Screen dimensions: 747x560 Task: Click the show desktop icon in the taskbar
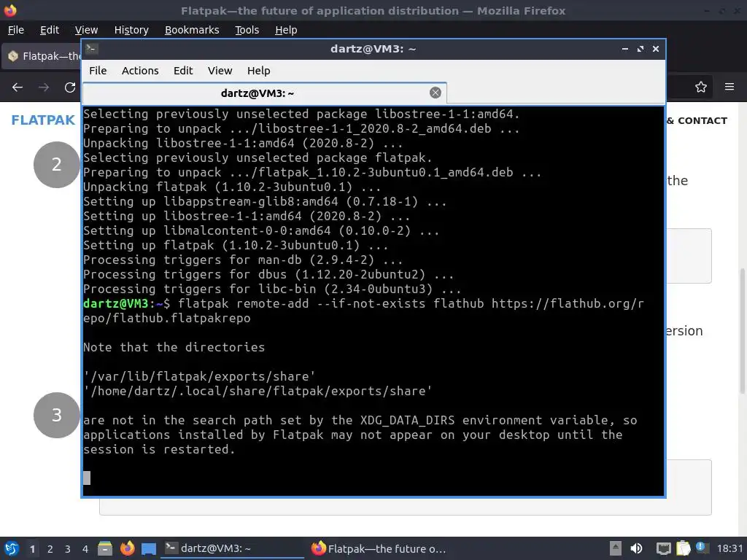pyautogui.click(x=149, y=548)
